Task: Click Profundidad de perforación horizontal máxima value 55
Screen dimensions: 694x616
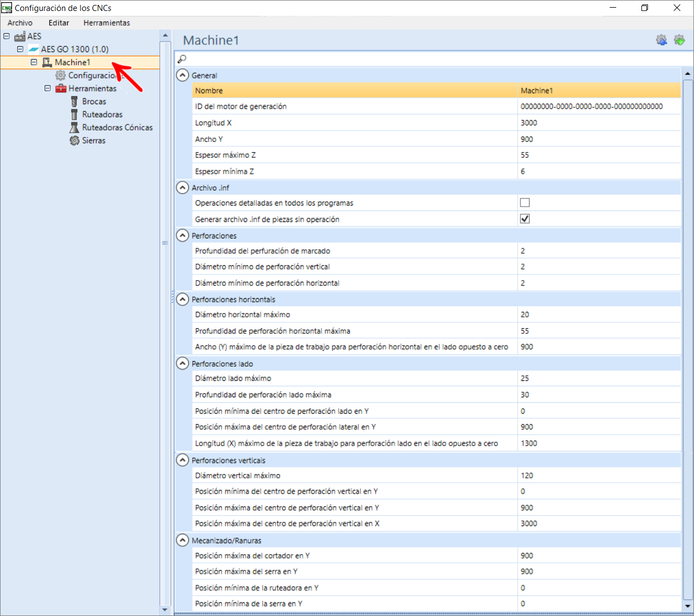Action: point(599,331)
